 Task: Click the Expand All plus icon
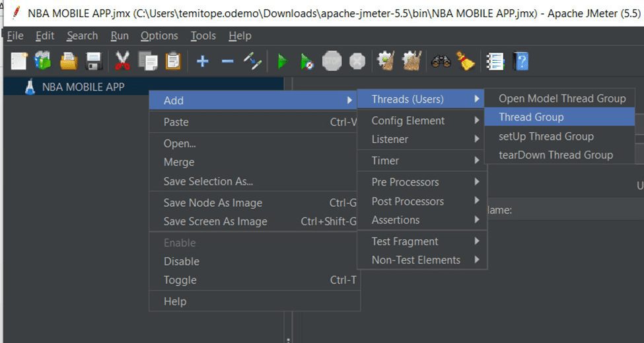coord(202,61)
